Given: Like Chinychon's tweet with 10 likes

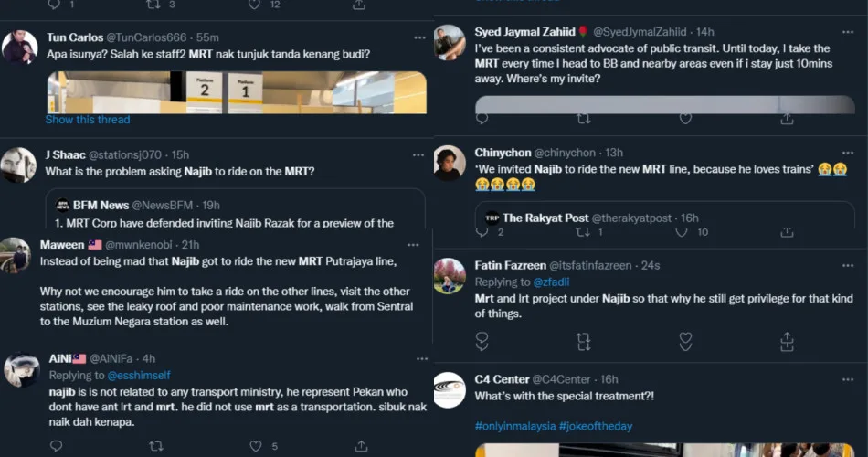Looking at the screenshot, I should click(x=683, y=233).
